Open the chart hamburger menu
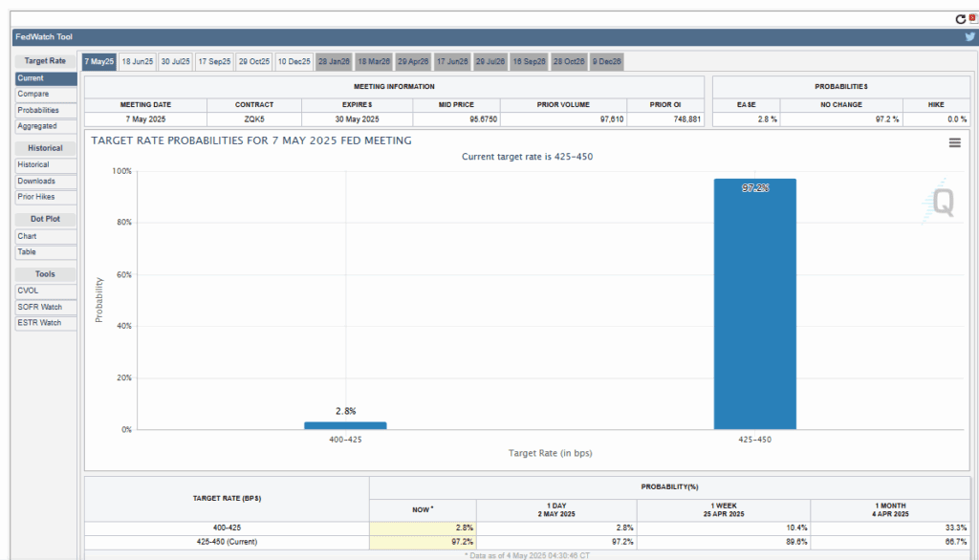 click(x=954, y=142)
